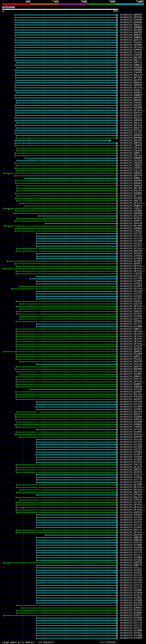
Task: Select hit label UniRef100_A7AP71
Action: (x=131, y=221)
